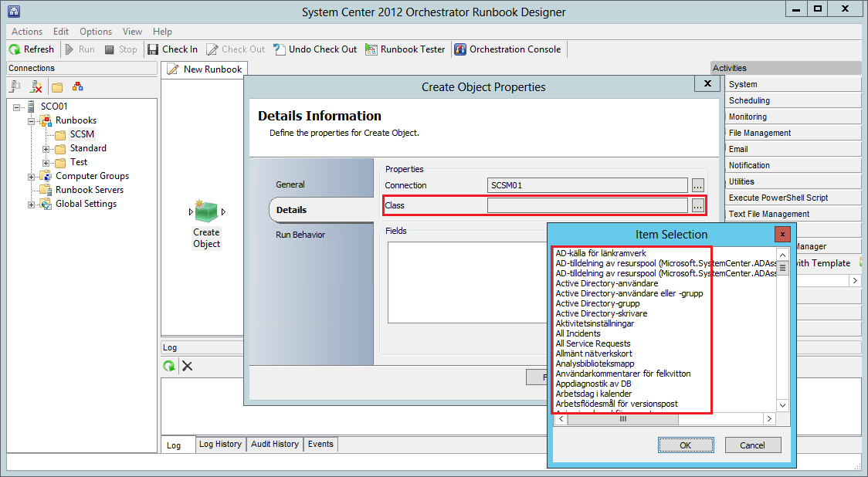Select the Create Object activity on the canvas
Viewport: 868px width, 477px height.
pos(206,224)
